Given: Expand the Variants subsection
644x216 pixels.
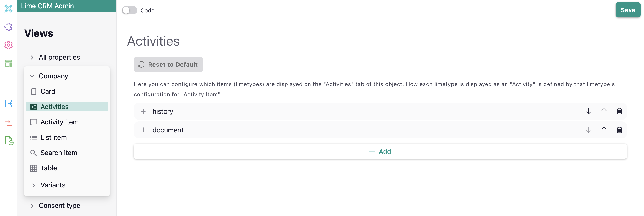Looking at the screenshot, I should 34,185.
